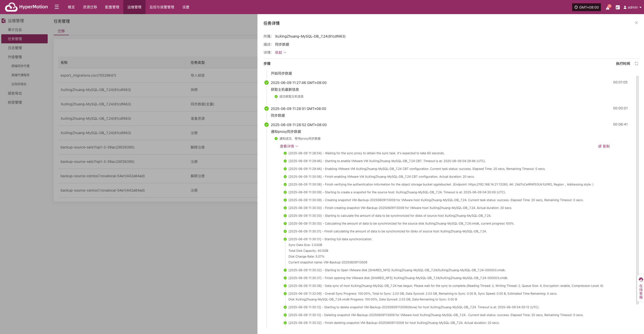Select the 运维管理 top menu
Viewport: 644px width, 334px height.
point(134,7)
